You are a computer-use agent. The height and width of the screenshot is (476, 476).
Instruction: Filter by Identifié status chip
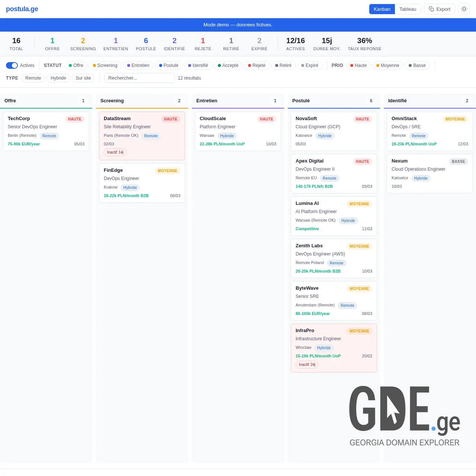click(x=198, y=65)
